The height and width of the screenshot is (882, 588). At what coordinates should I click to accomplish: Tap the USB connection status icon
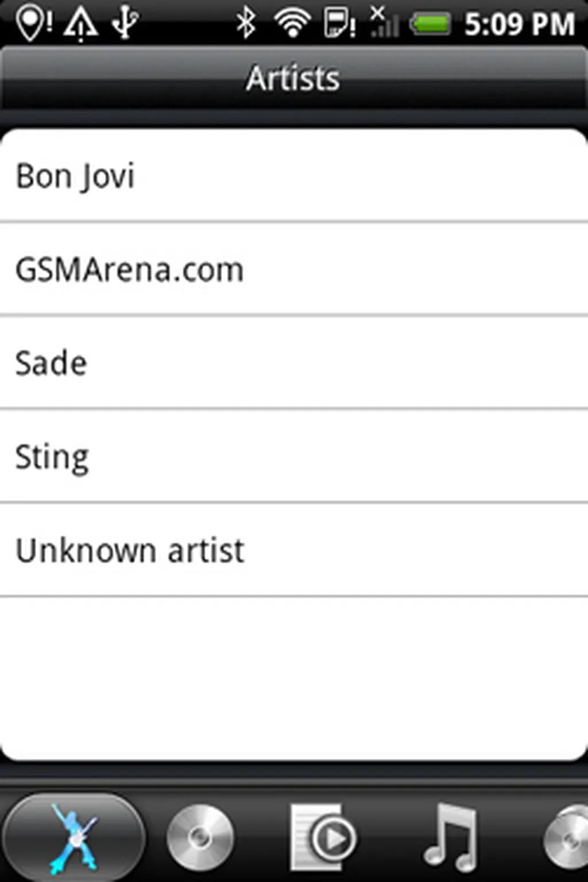[x=125, y=23]
